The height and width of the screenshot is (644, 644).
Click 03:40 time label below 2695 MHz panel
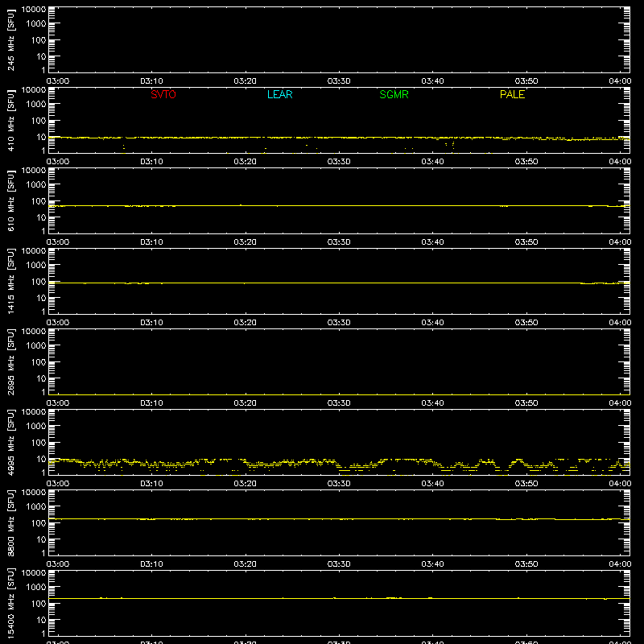432,403
